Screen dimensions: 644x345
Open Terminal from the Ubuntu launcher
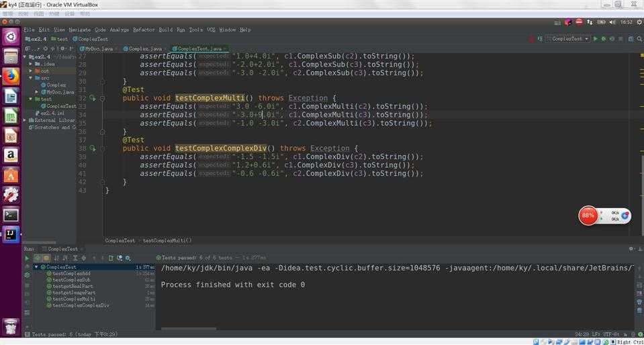11,215
